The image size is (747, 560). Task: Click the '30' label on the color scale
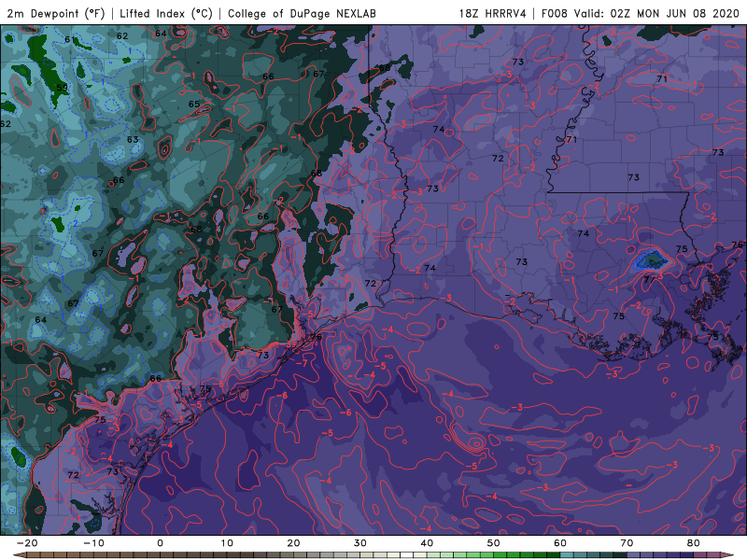360,543
